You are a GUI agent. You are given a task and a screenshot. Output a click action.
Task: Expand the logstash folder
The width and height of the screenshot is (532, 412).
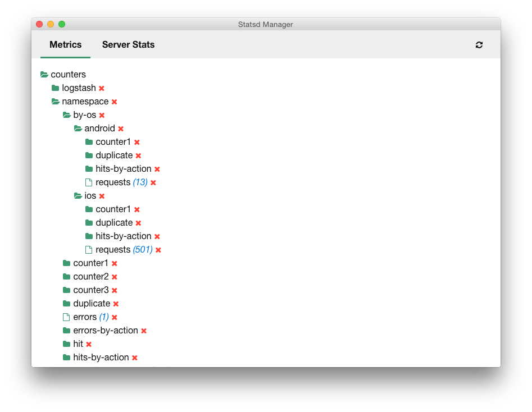pyautogui.click(x=55, y=88)
